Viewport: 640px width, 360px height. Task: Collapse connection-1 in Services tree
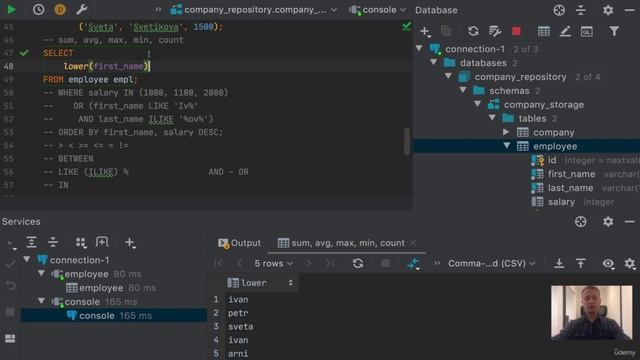tap(27, 259)
